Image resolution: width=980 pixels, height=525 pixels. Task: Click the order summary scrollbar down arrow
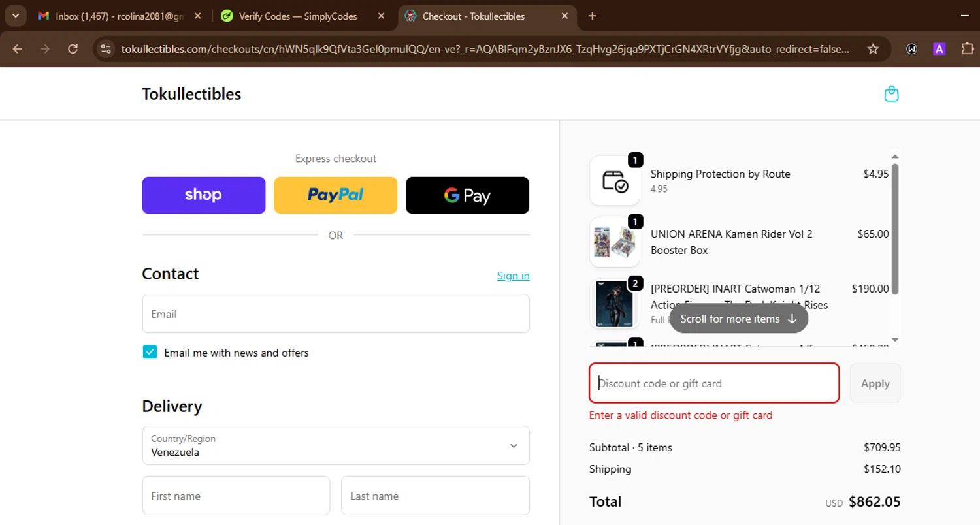(x=895, y=340)
